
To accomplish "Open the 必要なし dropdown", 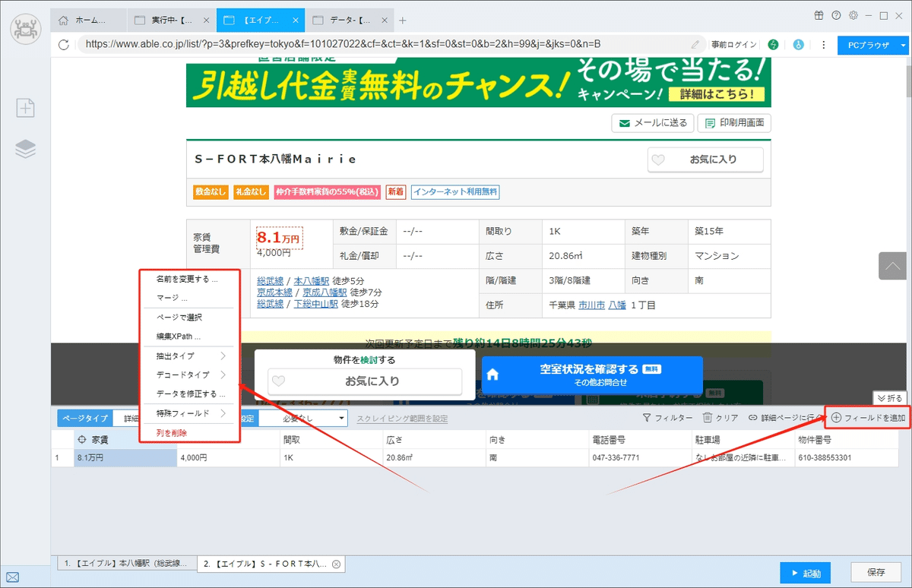I will pyautogui.click(x=302, y=418).
